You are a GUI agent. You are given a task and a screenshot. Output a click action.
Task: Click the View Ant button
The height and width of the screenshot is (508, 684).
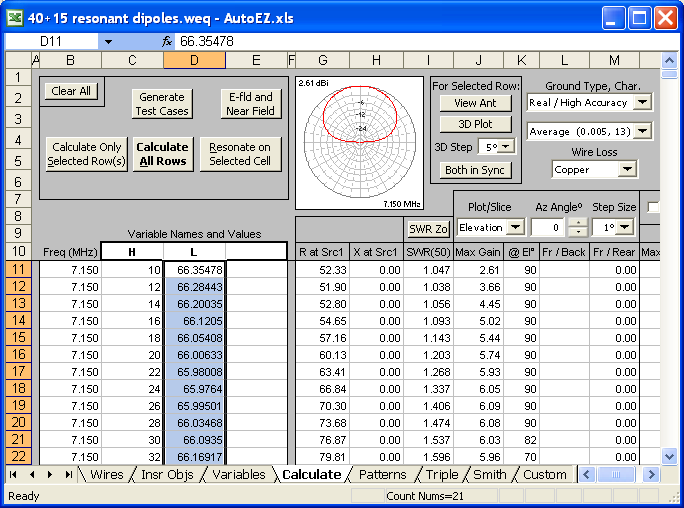475,103
